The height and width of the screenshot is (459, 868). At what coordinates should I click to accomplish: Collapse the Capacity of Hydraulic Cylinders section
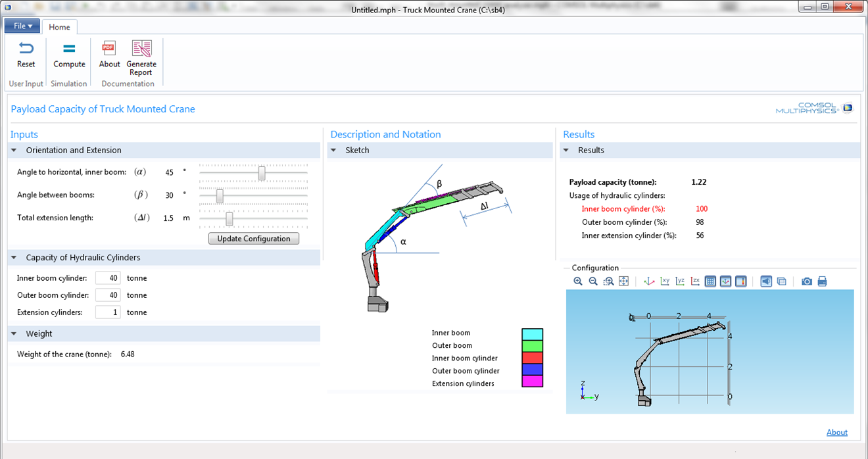point(14,258)
